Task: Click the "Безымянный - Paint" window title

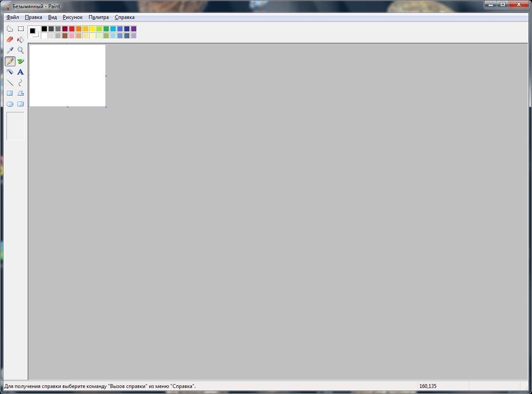Action: pos(37,6)
